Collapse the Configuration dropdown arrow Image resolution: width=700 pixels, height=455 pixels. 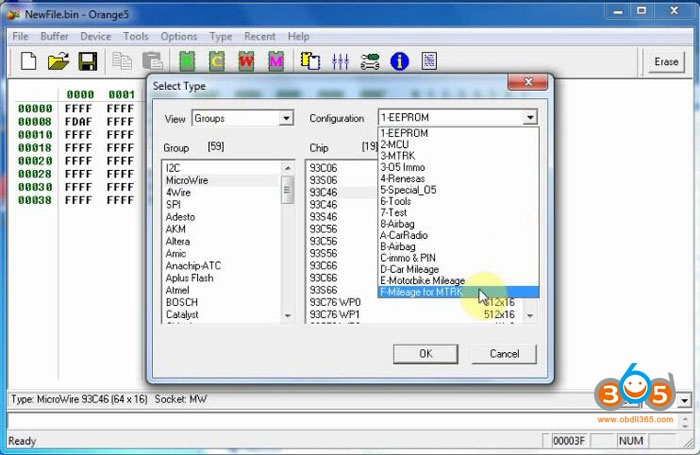(x=530, y=117)
